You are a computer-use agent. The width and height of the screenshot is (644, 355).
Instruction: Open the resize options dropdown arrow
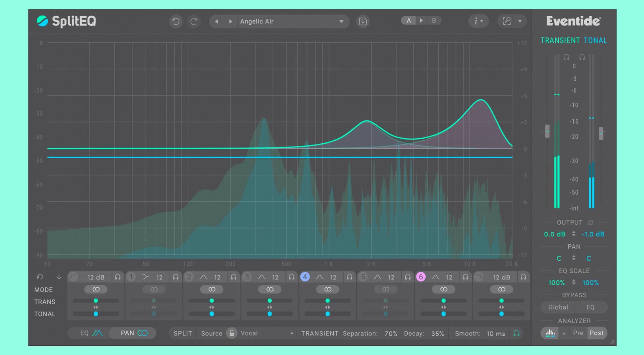(520, 21)
